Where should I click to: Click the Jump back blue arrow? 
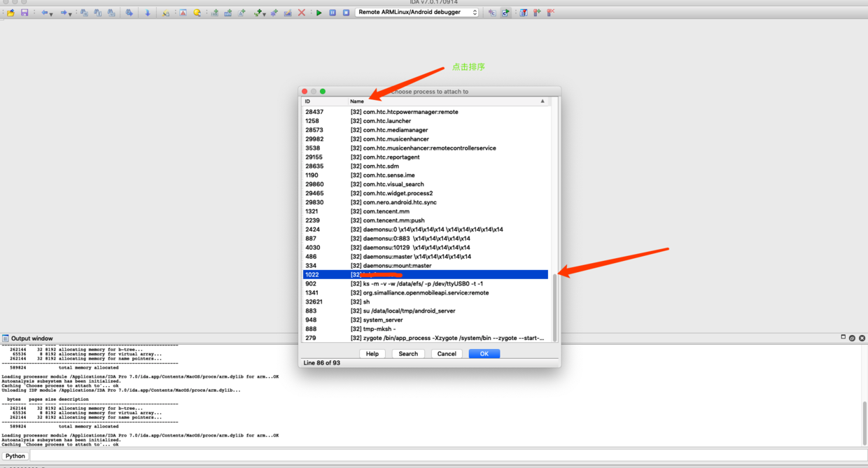44,13
